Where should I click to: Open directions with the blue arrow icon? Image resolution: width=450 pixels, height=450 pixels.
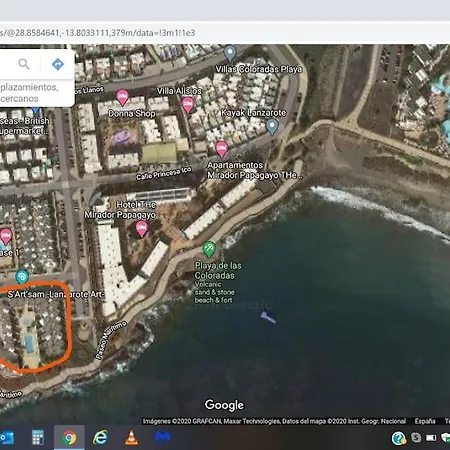pyautogui.click(x=58, y=64)
